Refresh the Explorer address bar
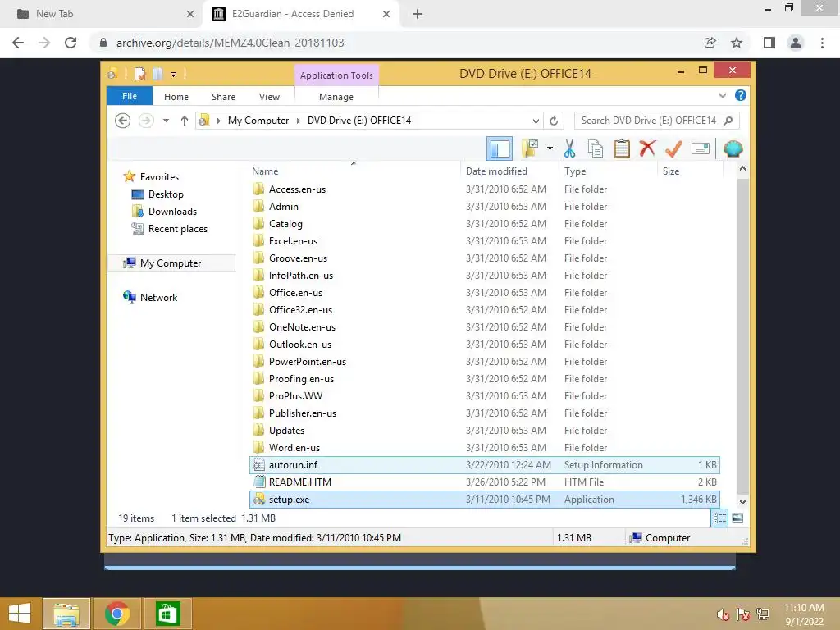The width and height of the screenshot is (840, 630). pyautogui.click(x=554, y=121)
